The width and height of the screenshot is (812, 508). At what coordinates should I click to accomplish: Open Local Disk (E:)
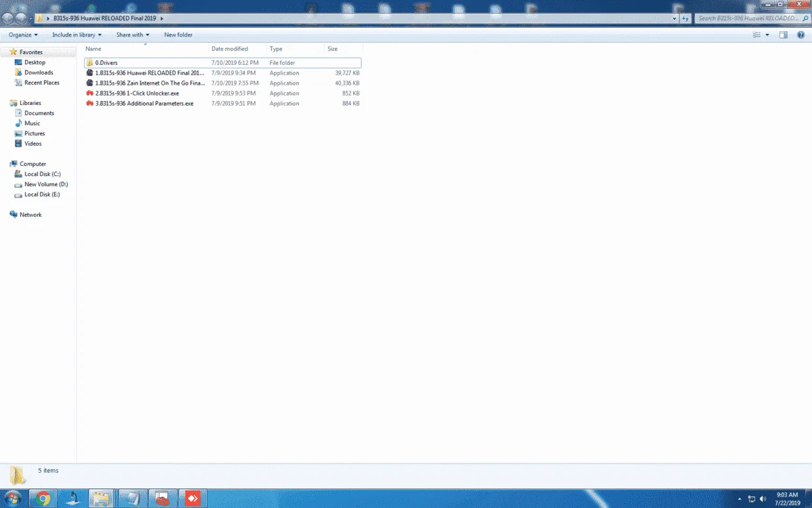coord(42,194)
